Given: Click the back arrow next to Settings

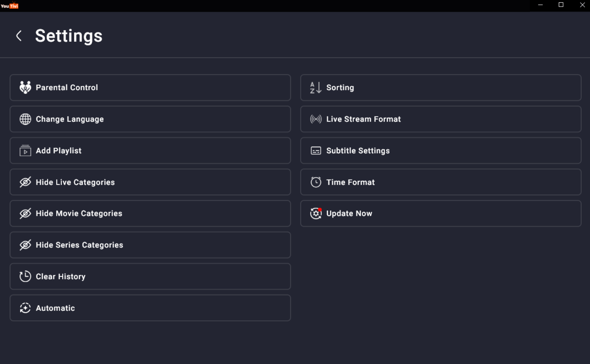Looking at the screenshot, I should 19,36.
